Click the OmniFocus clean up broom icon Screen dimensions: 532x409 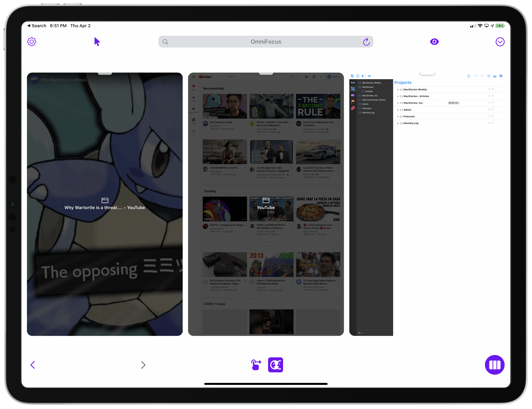coord(469,76)
